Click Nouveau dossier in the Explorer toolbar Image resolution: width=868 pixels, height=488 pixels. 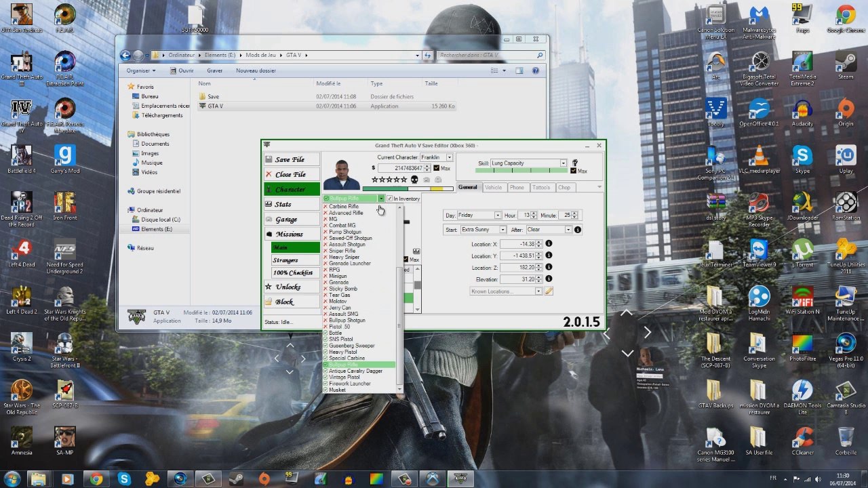(256, 70)
